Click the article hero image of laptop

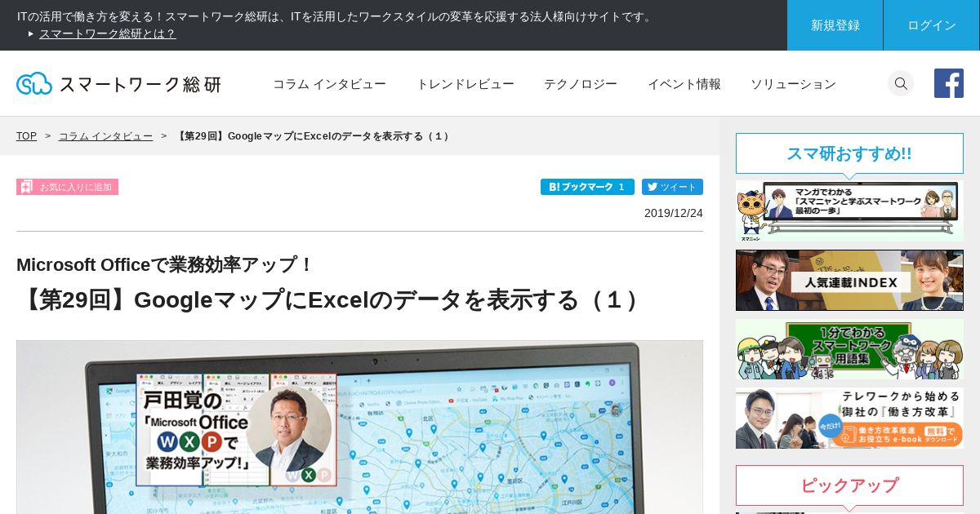coord(359,427)
